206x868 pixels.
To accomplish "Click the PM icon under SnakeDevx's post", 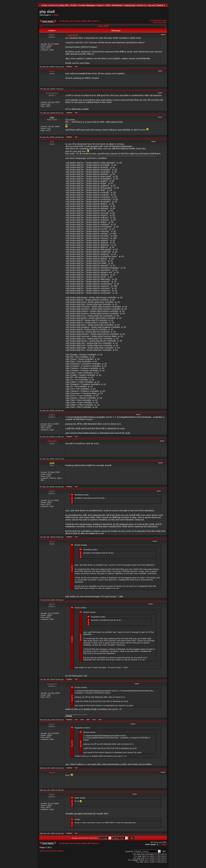I will [x=76, y=113].
